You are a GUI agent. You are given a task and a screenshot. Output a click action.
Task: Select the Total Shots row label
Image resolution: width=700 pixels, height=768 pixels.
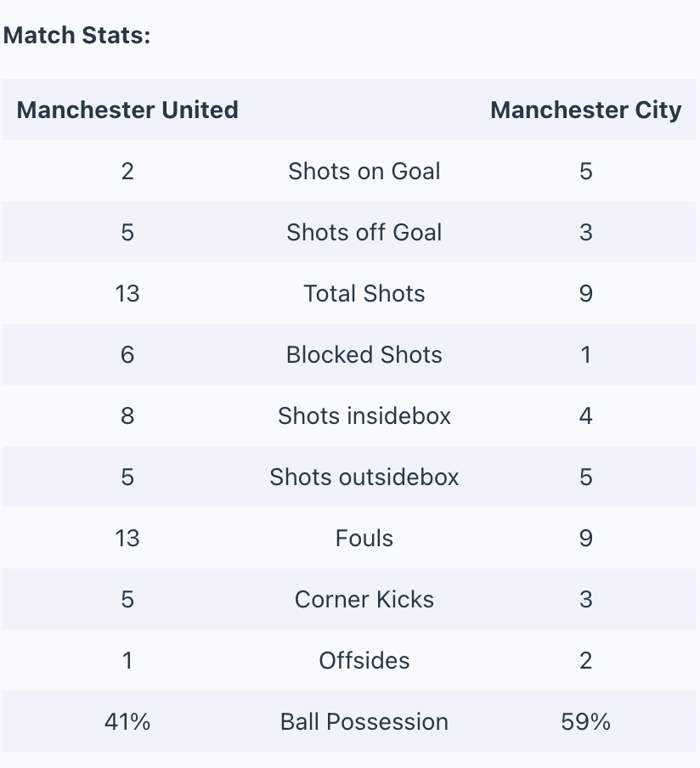pyautogui.click(x=364, y=293)
